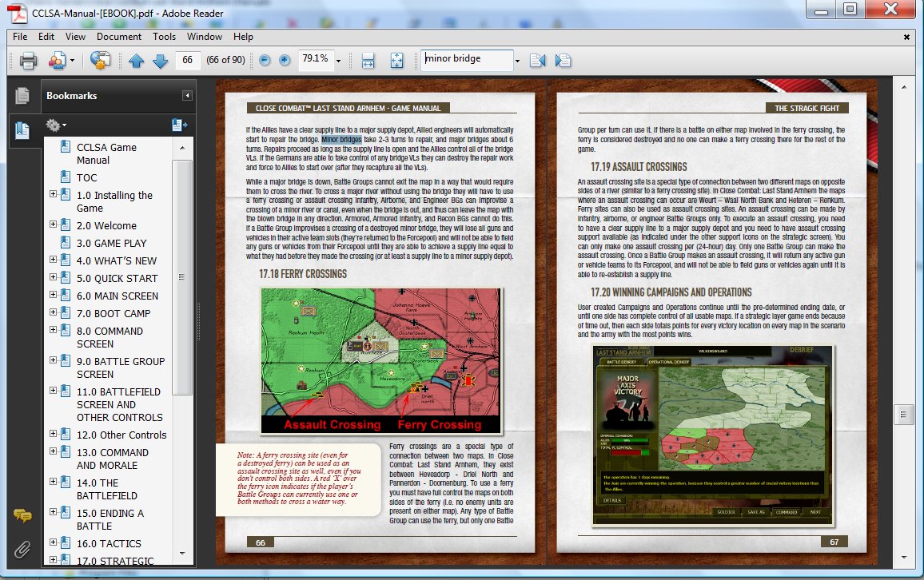The image size is (924, 580).
Task: Open dropdown arrow beside share icon
Action: pos(72,61)
